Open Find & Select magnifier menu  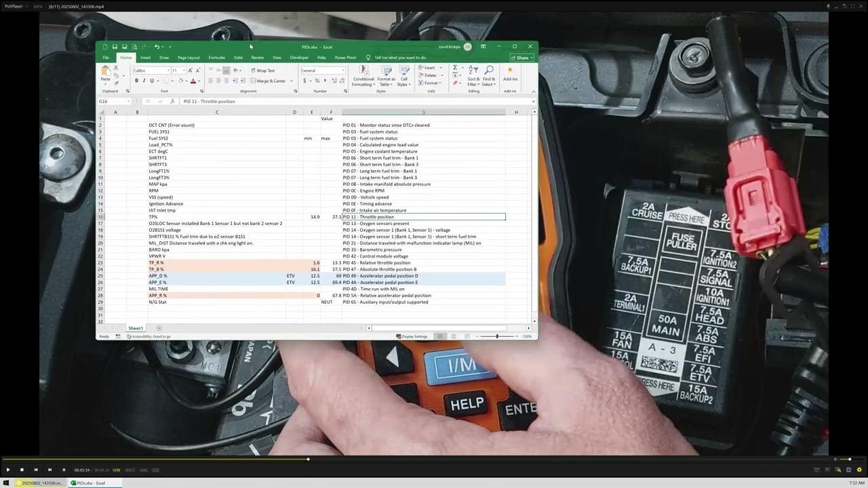pyautogui.click(x=489, y=76)
